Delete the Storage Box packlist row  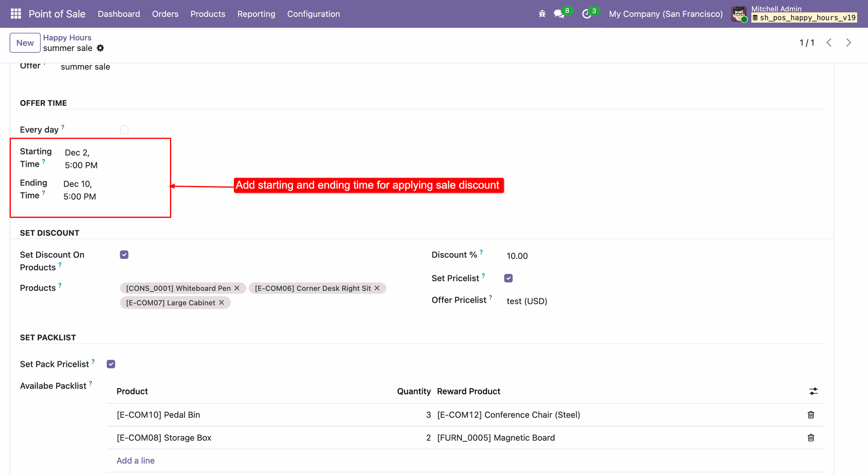(x=811, y=437)
